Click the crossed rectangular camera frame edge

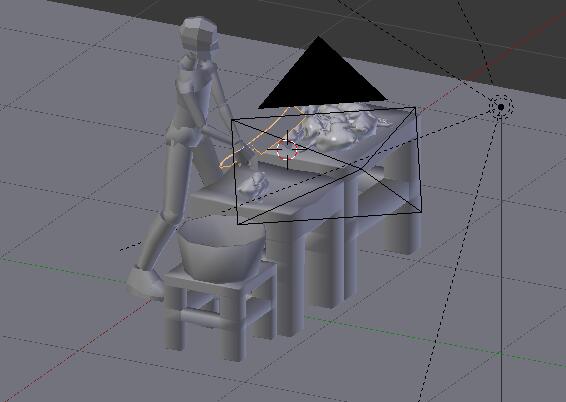pos(327,166)
